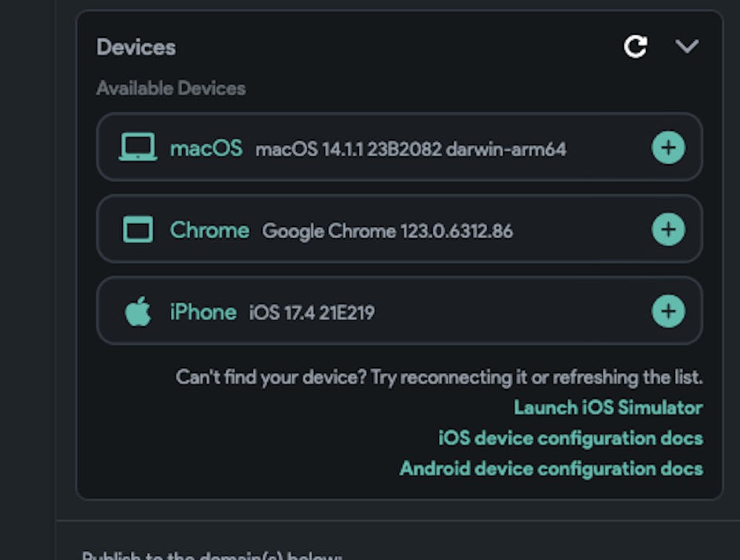Click the macOS 14.1.1 darwin-arm64 version text
The width and height of the screenshot is (740, 560).
[x=411, y=149]
